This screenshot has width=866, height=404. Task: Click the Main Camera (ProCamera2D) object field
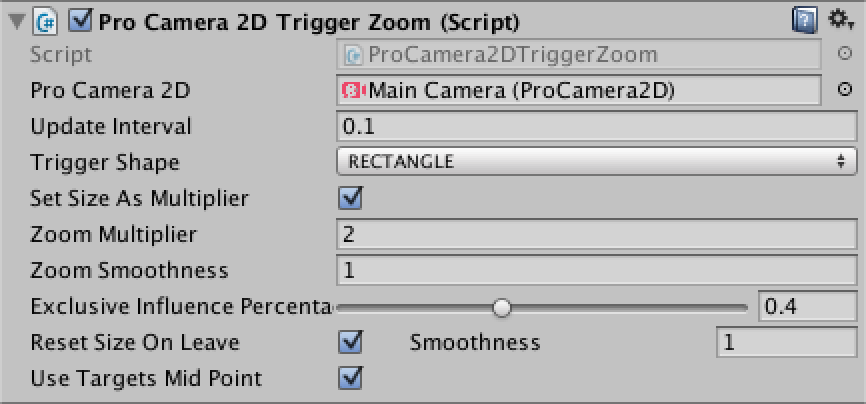[x=579, y=90]
